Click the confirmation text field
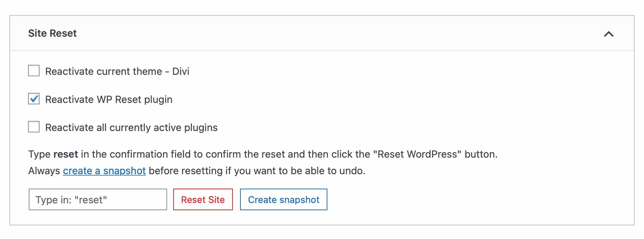The height and width of the screenshot is (239, 644). point(97,200)
